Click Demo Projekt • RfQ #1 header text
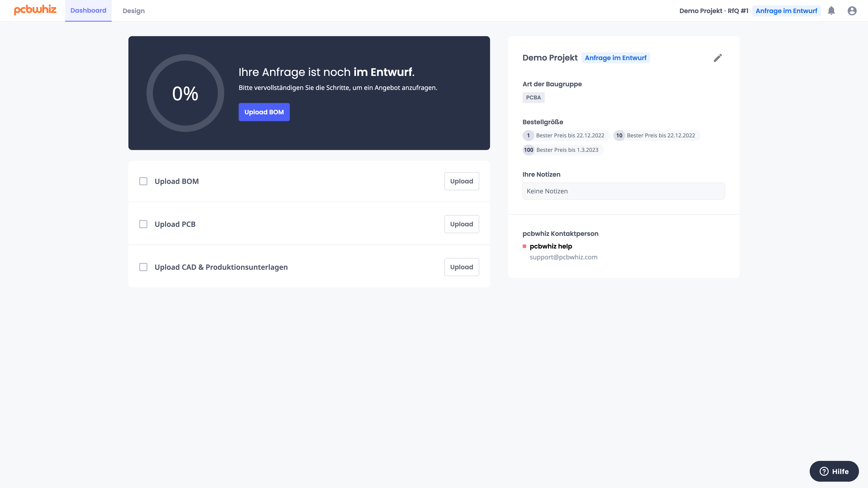This screenshot has width=868, height=488. (x=714, y=11)
